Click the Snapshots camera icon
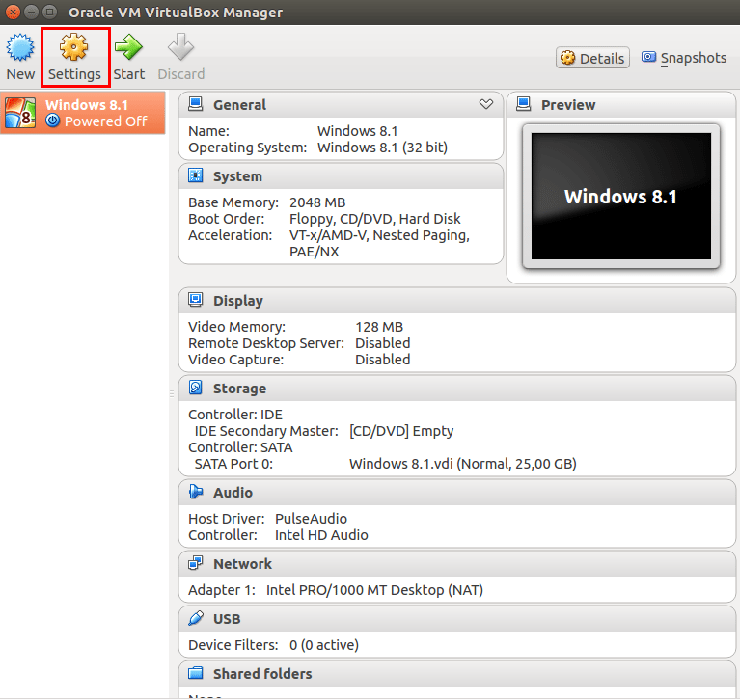 coord(648,57)
